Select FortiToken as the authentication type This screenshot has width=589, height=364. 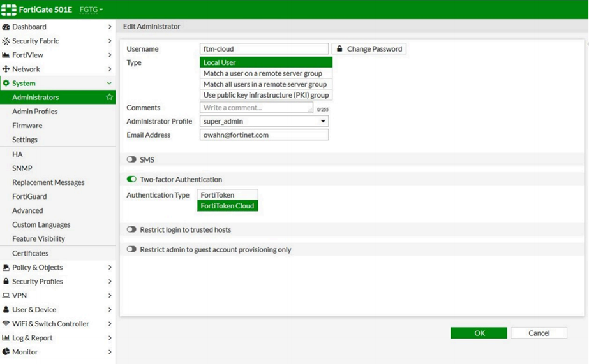[x=227, y=195]
